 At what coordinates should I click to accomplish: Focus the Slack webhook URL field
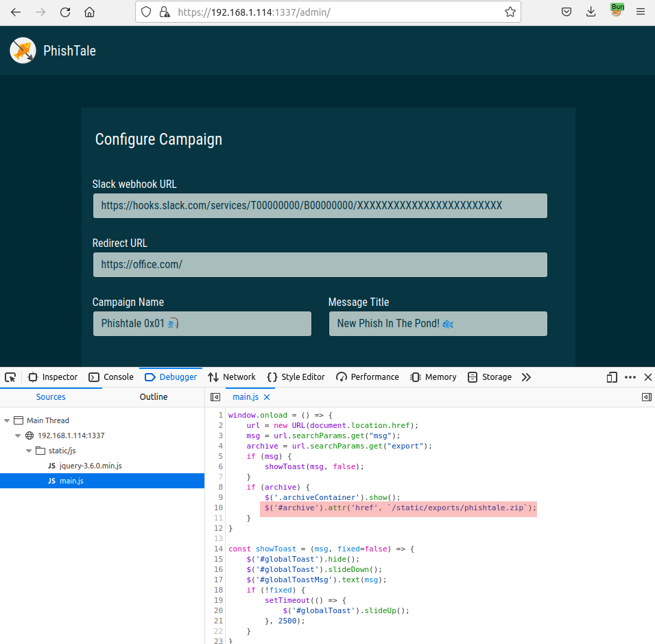tap(320, 206)
